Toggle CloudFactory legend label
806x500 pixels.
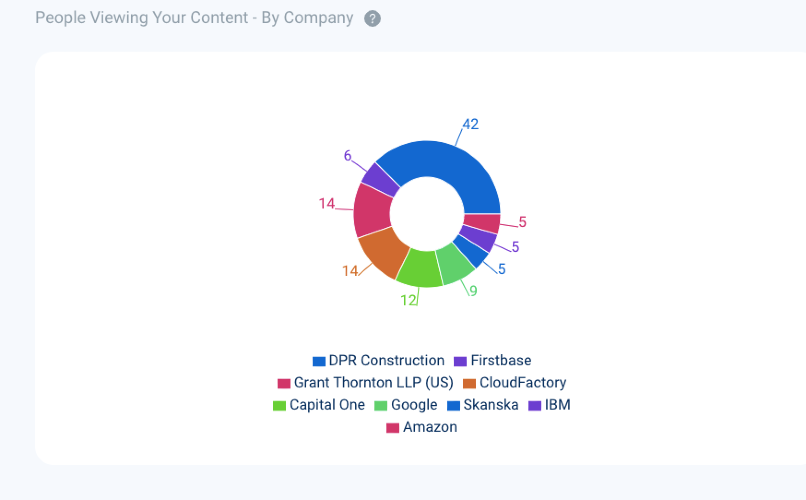pos(522,383)
